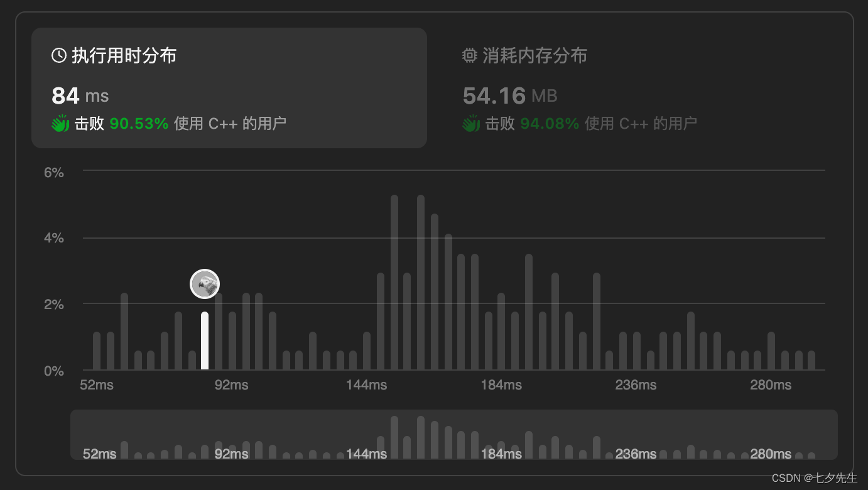This screenshot has width=868, height=490.
Task: Click the clapping hands icon beside 94.08%
Action: (471, 123)
